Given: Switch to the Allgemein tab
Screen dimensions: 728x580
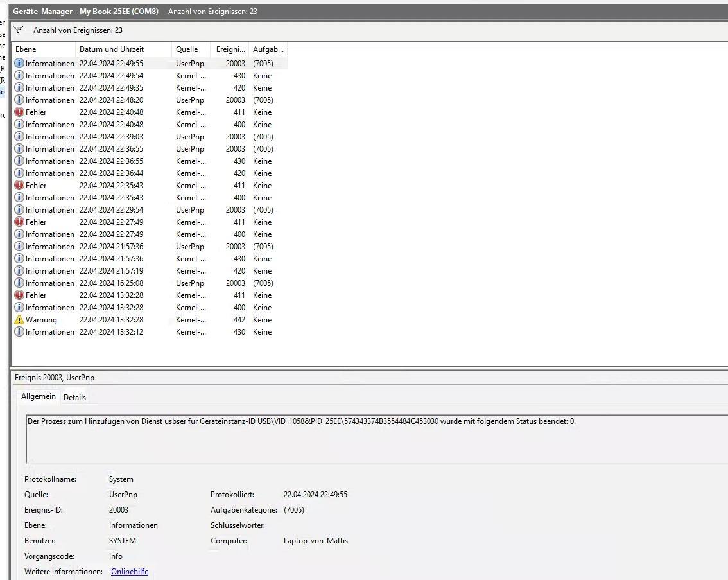Looking at the screenshot, I should pyautogui.click(x=38, y=396).
